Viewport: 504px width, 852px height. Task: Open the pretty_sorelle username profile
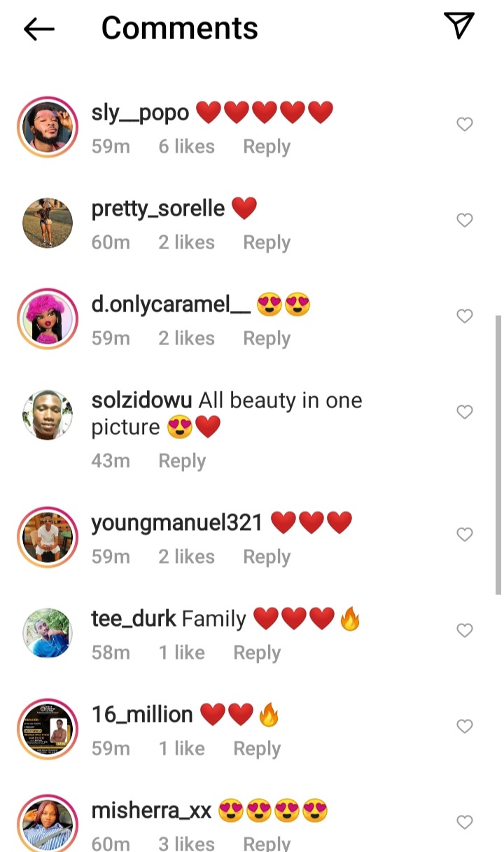tap(158, 209)
